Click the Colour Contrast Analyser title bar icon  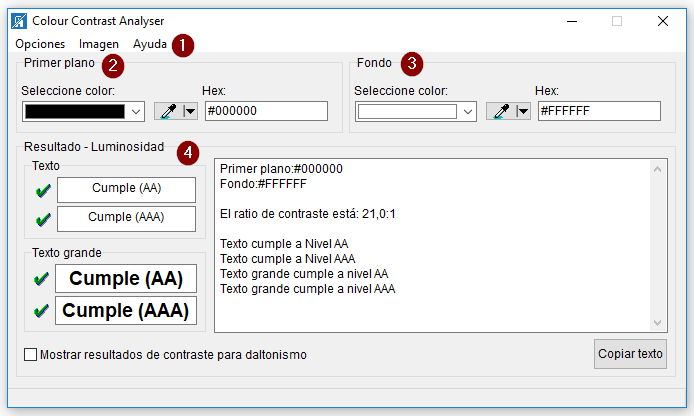pos(18,21)
